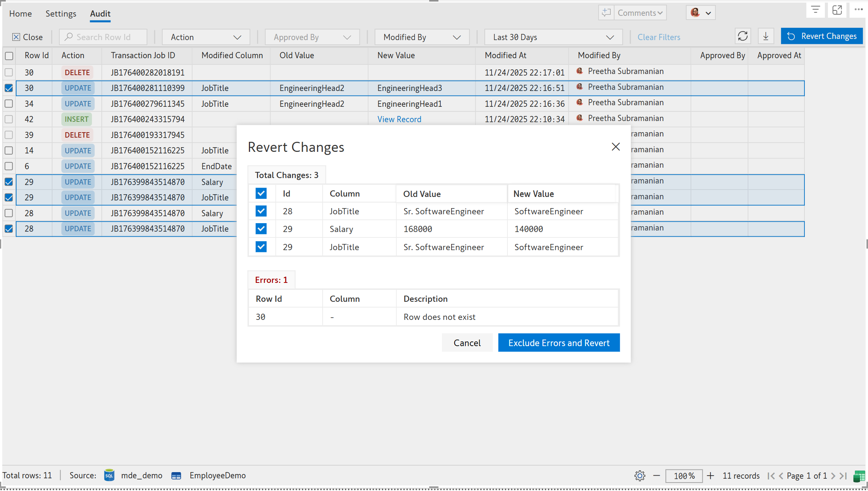Expand the Action filter dropdown
This screenshot has width=868, height=491.
click(206, 37)
